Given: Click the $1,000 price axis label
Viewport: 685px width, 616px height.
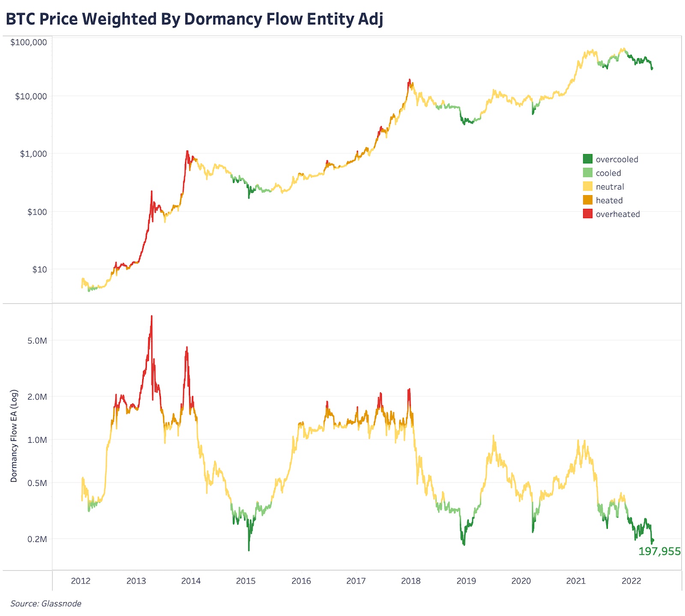Looking at the screenshot, I should [33, 154].
